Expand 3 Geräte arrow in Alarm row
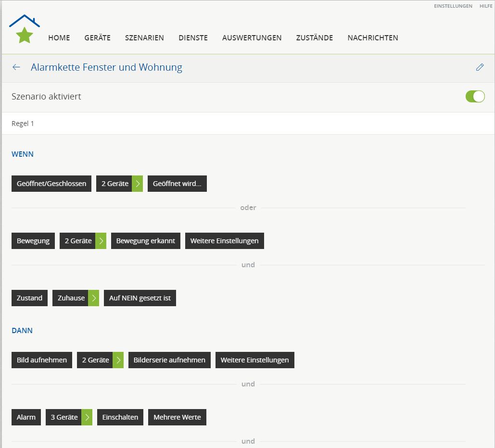Image resolution: width=495 pixels, height=448 pixels. (87, 417)
